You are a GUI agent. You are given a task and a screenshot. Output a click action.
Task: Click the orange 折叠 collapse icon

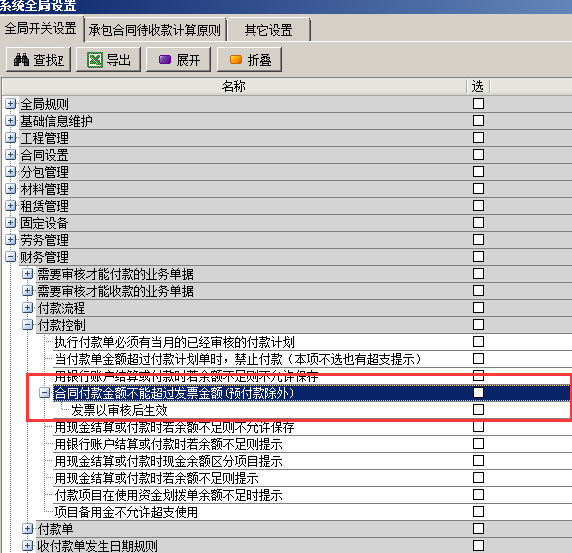click(236, 59)
